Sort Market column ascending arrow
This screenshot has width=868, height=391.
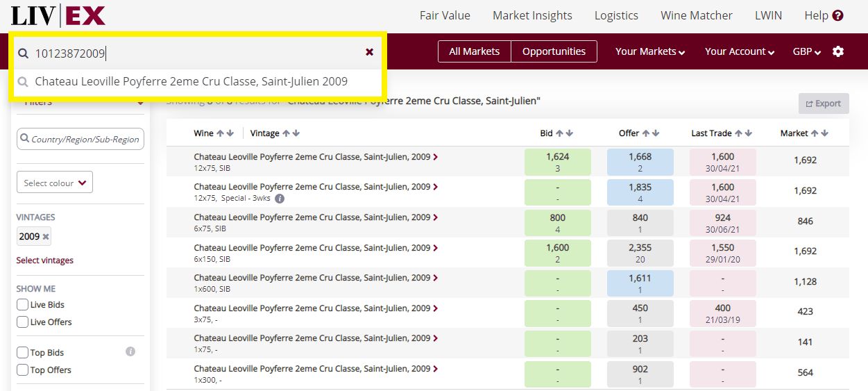point(815,133)
